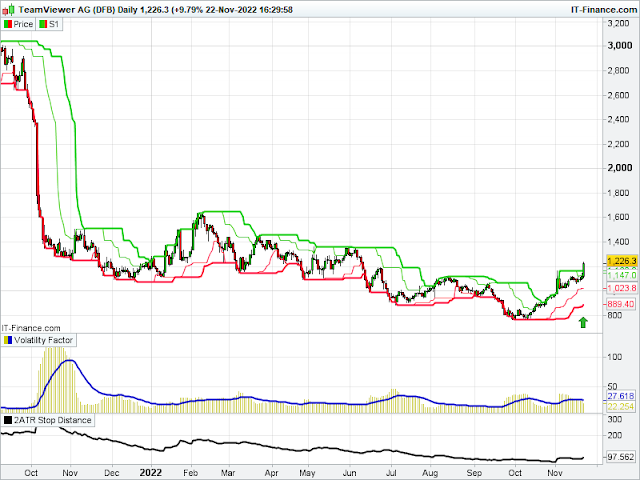640x480 pixels.
Task: Click the 3,000 price axis label
Action: (x=620, y=45)
